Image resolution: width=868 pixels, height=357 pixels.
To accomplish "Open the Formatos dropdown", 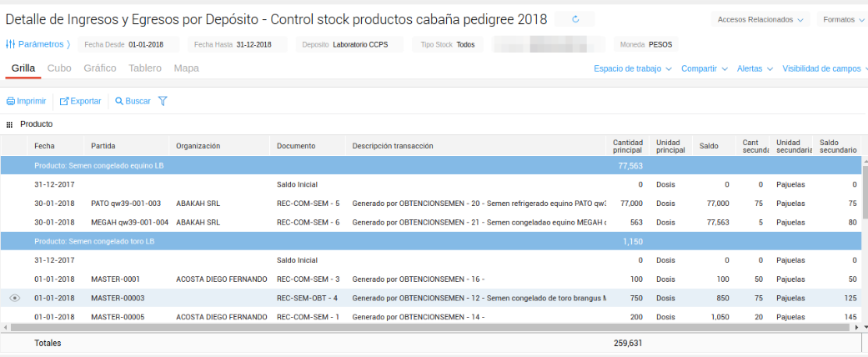I will pyautogui.click(x=842, y=19).
